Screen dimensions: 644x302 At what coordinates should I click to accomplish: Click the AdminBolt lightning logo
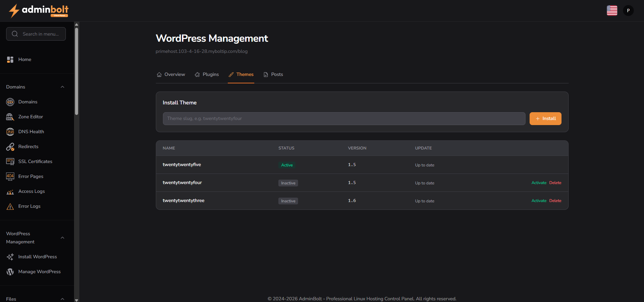[38, 11]
